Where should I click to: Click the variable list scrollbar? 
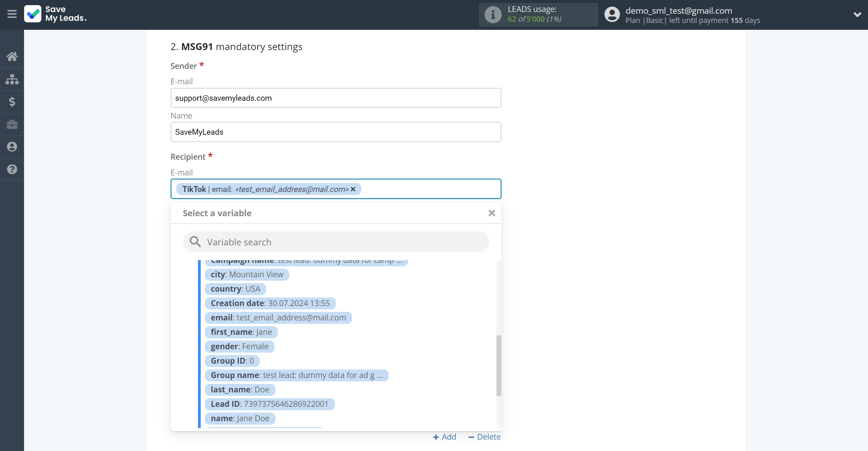[x=498, y=365]
